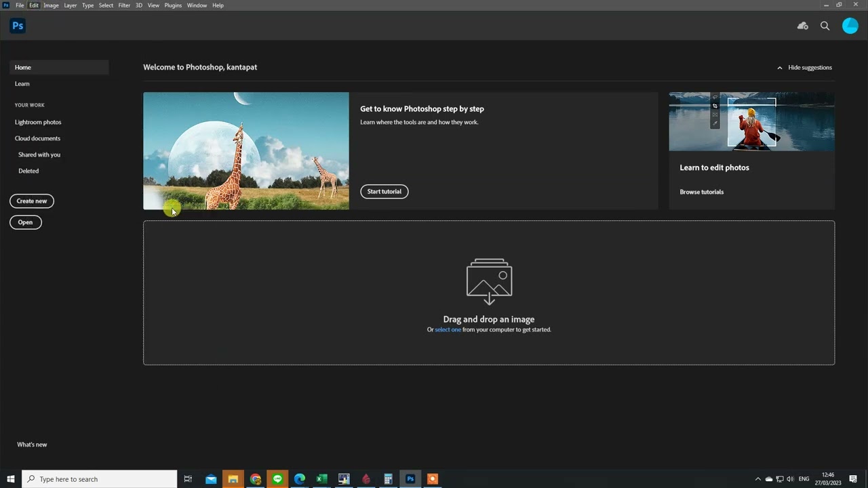This screenshot has height=488, width=868.
Task: Open the volume control in system tray
Action: click(x=790, y=479)
